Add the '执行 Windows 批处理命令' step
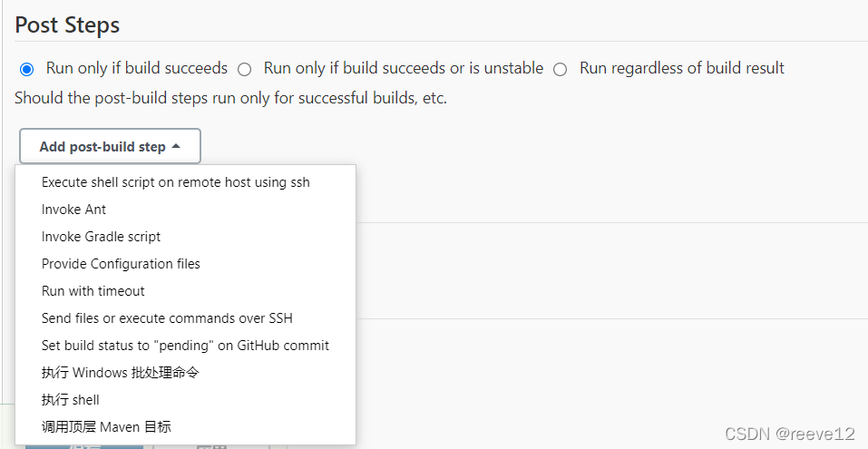Image resolution: width=868 pixels, height=449 pixels. [x=120, y=373]
